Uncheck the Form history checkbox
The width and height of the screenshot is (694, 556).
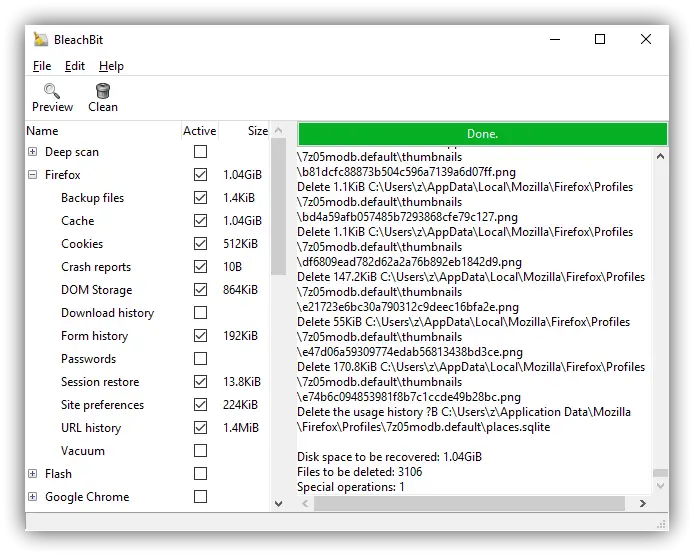coord(200,336)
